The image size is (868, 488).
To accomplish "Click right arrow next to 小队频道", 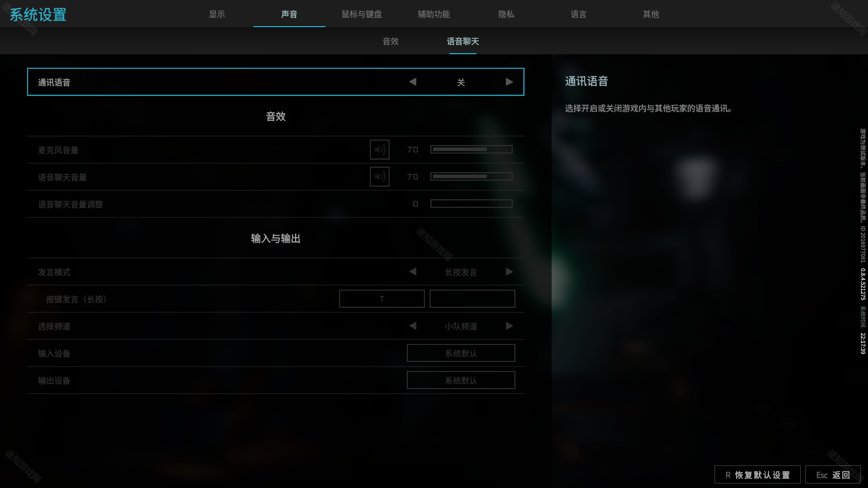I will [509, 326].
